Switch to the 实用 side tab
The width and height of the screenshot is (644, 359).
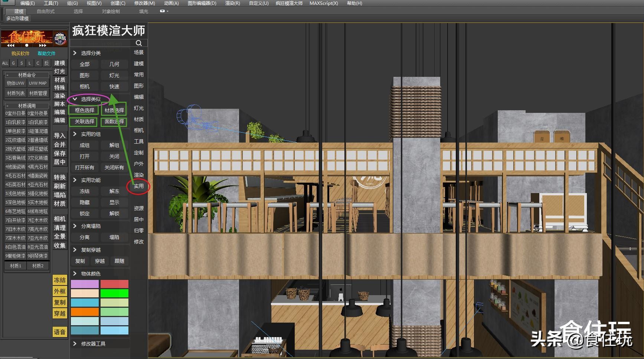[138, 186]
